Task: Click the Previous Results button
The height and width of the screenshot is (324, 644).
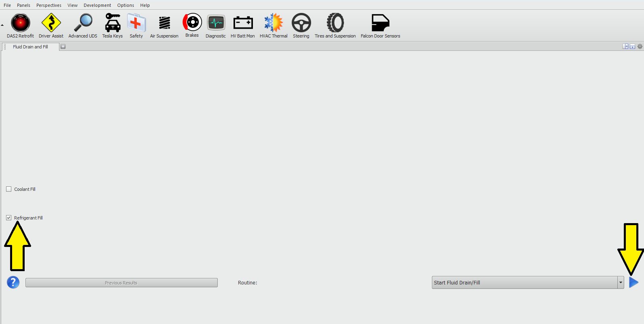Action: tap(121, 283)
